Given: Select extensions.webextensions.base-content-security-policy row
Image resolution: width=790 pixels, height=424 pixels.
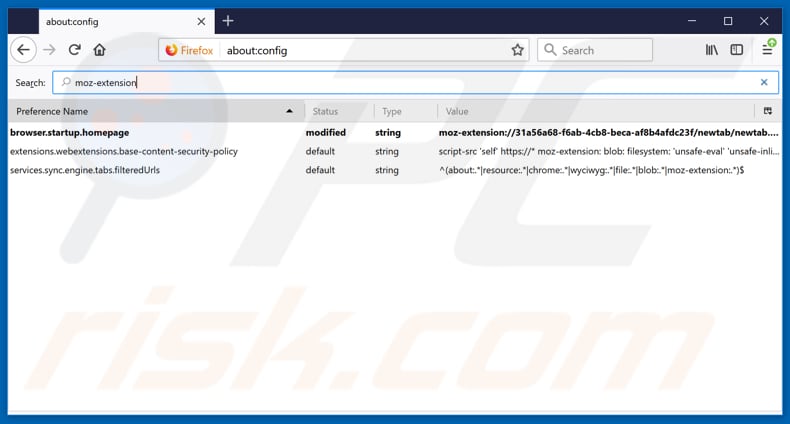Looking at the screenshot, I should [395, 151].
